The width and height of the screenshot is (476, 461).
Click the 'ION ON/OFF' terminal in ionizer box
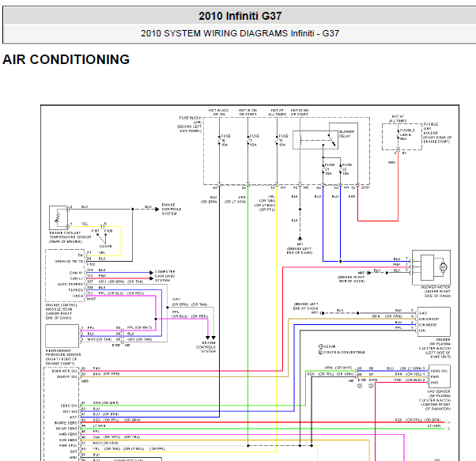(429, 319)
